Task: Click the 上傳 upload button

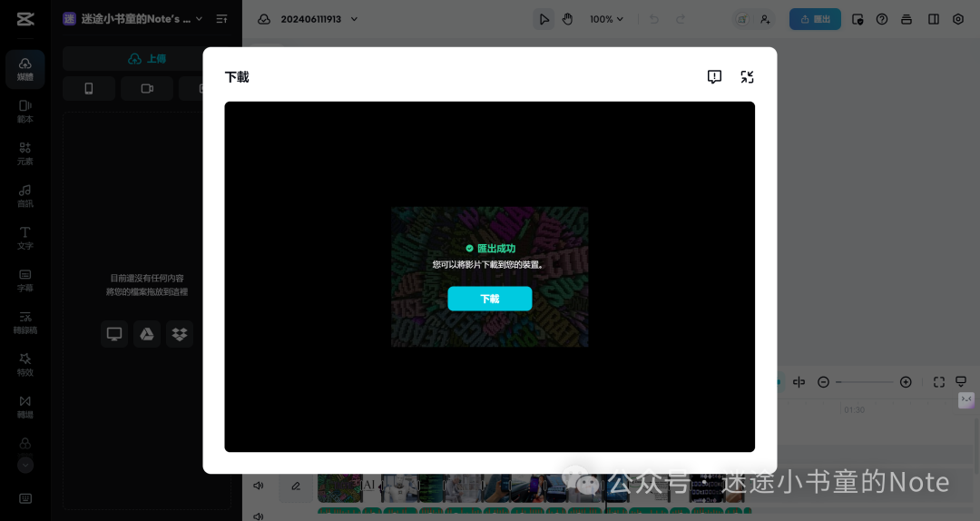Action: 147,59
